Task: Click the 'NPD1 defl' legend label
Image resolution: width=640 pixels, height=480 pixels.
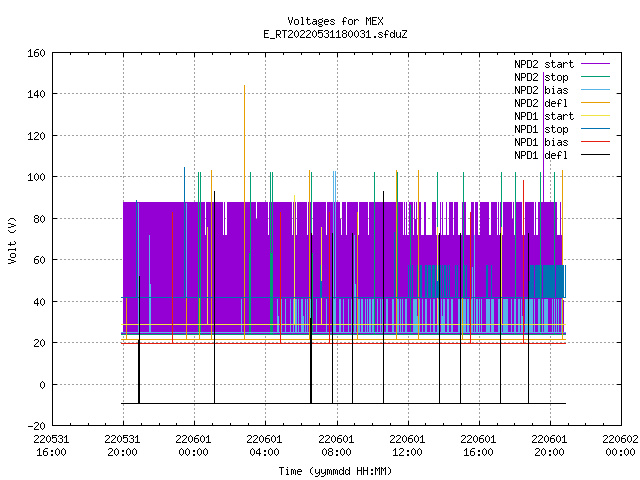Action: pyautogui.click(x=541, y=156)
